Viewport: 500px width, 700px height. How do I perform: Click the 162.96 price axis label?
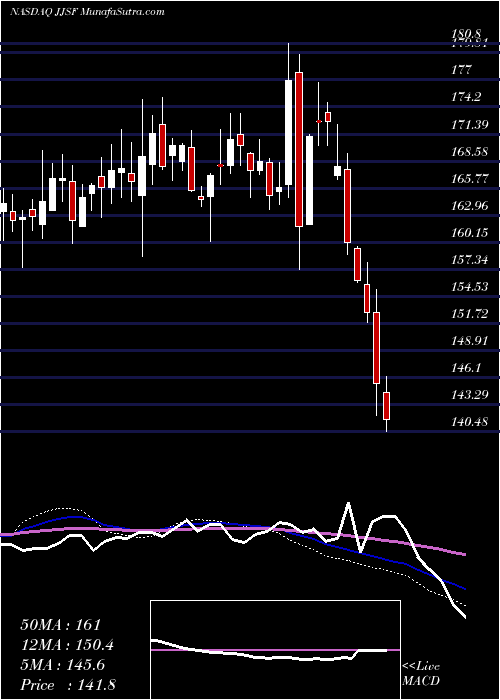[x=470, y=206]
